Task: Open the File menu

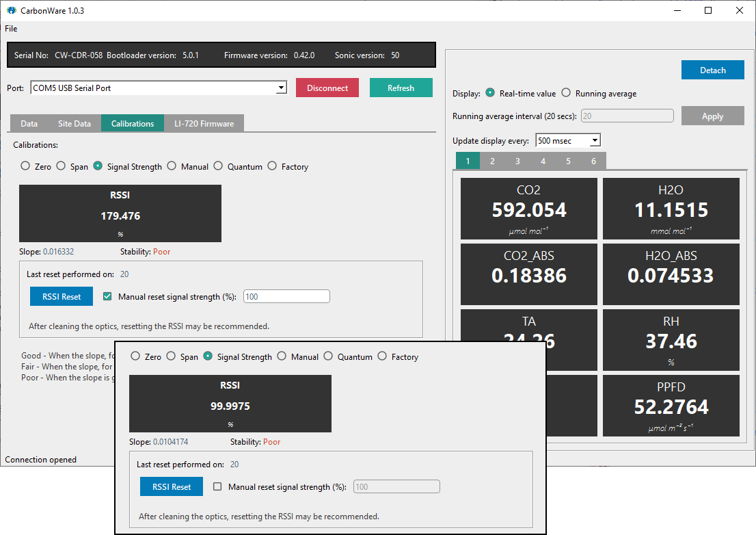Action: pos(11,29)
